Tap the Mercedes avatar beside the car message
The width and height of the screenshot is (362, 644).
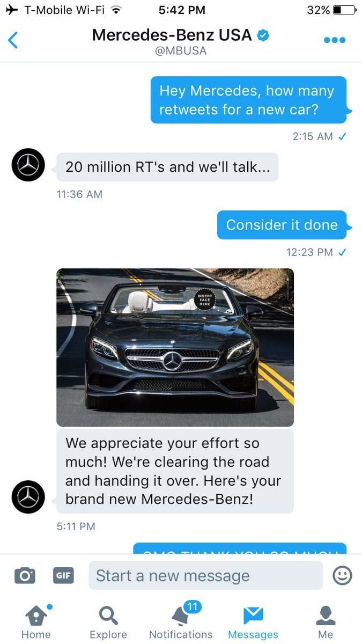(28, 497)
